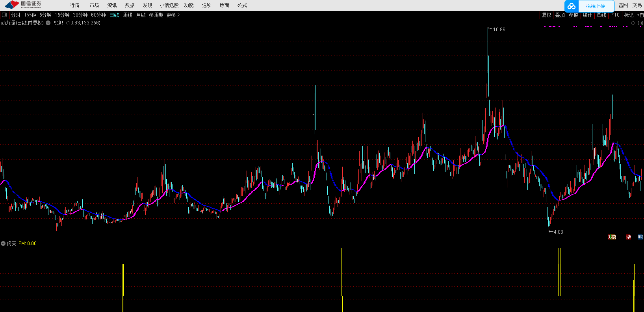Switch to 月线 monthly period tab

tap(141, 15)
